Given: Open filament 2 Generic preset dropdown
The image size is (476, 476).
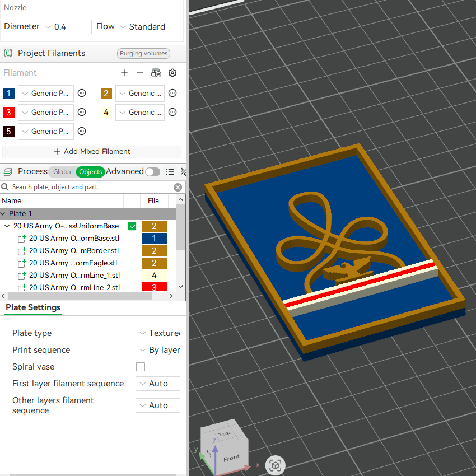Looking at the screenshot, I should (x=140, y=93).
